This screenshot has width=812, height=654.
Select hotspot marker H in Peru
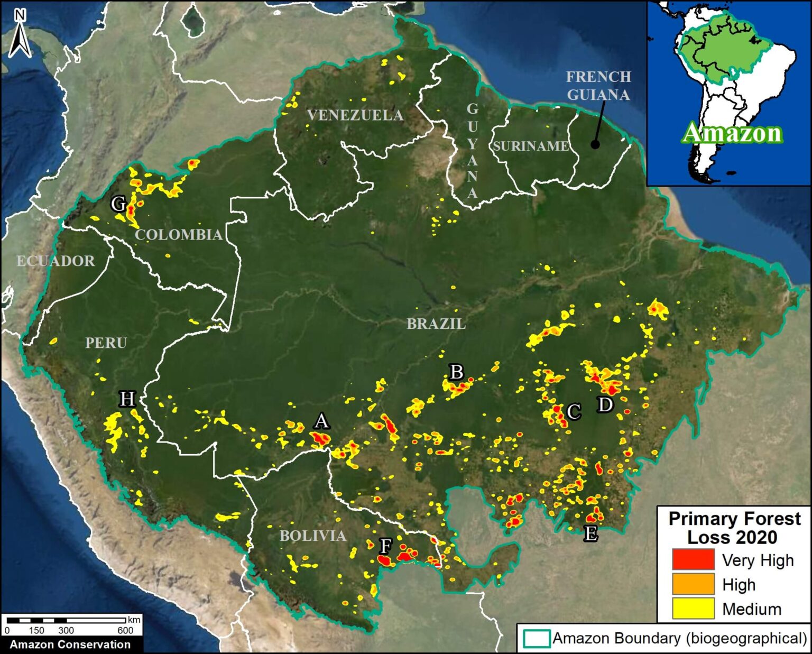tap(127, 399)
